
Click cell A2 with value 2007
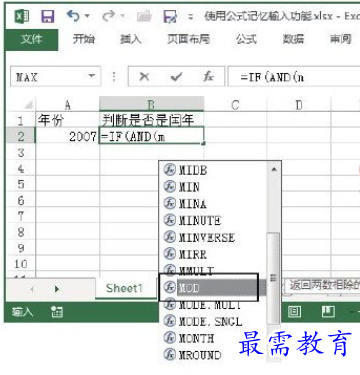(67, 136)
